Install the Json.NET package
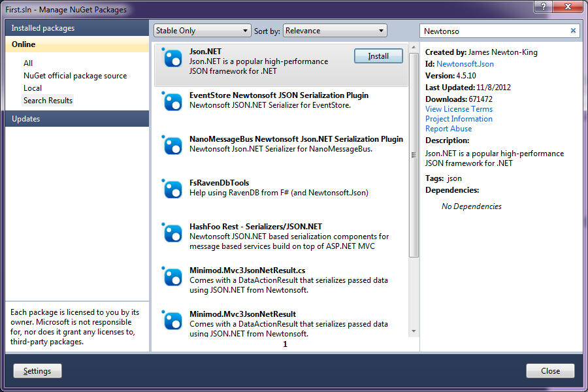588x392 pixels. click(378, 56)
